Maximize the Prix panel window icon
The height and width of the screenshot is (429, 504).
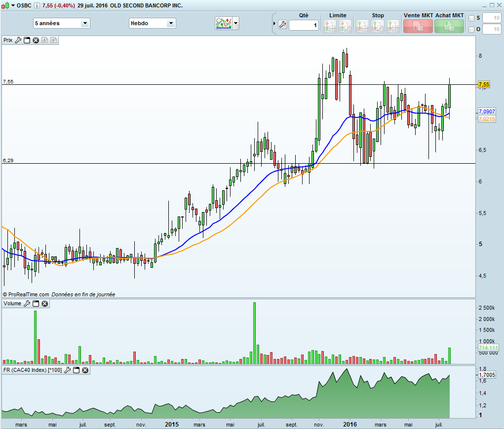coord(27,40)
